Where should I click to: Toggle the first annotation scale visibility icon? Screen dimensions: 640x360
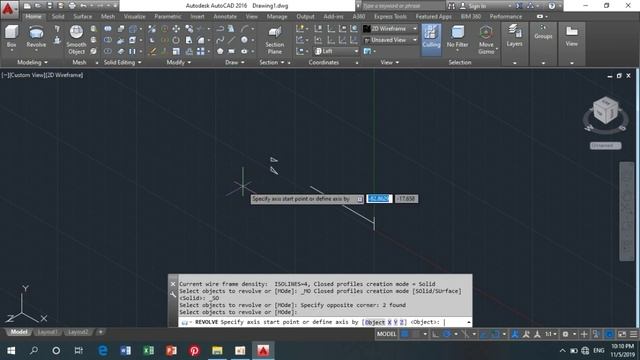tap(515, 334)
